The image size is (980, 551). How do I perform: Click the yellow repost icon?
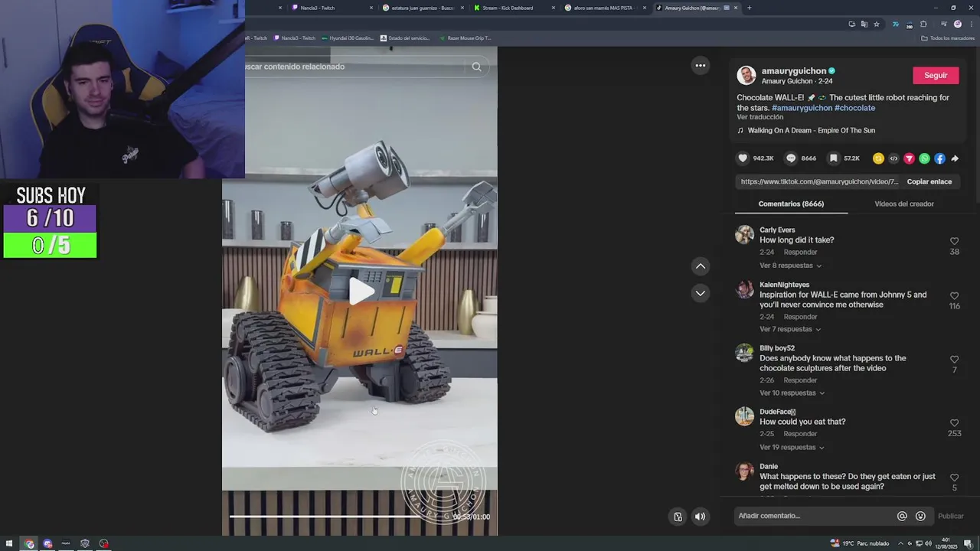[878, 158]
